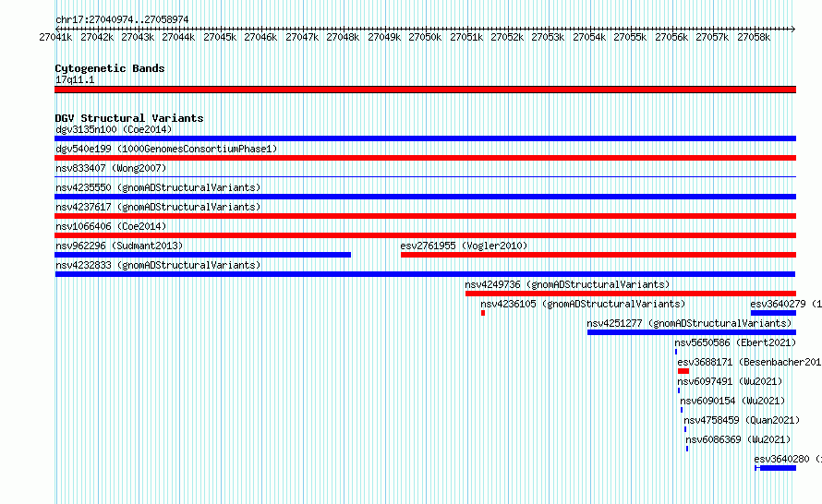The width and height of the screenshot is (822, 504).
Task: Open the esv2761955 (Vogler2010) label
Action: pos(464,246)
